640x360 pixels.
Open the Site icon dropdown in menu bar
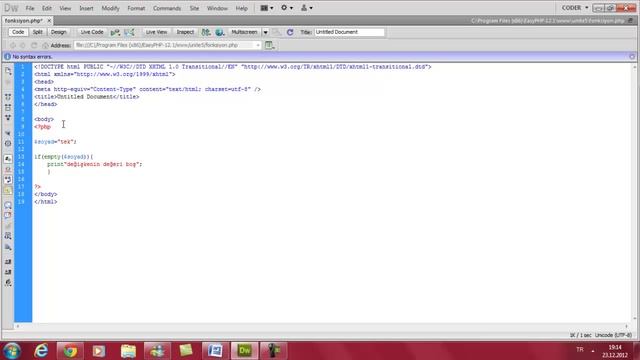(x=307, y=8)
